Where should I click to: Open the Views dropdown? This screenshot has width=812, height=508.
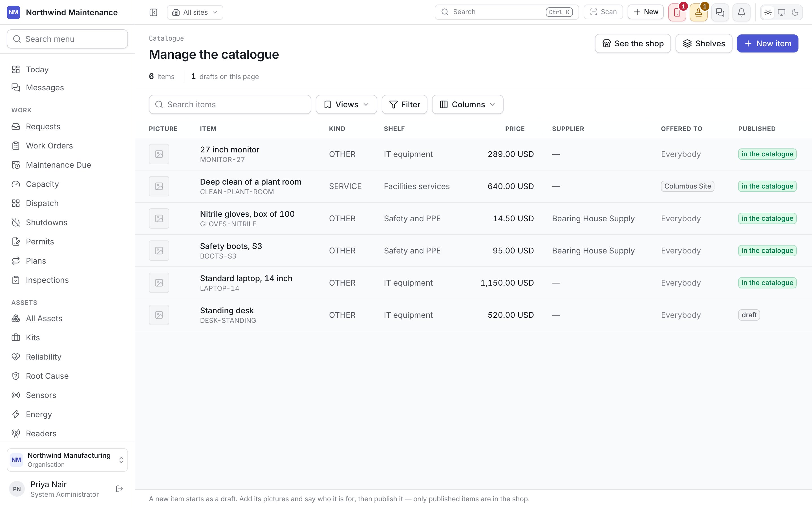(x=346, y=104)
